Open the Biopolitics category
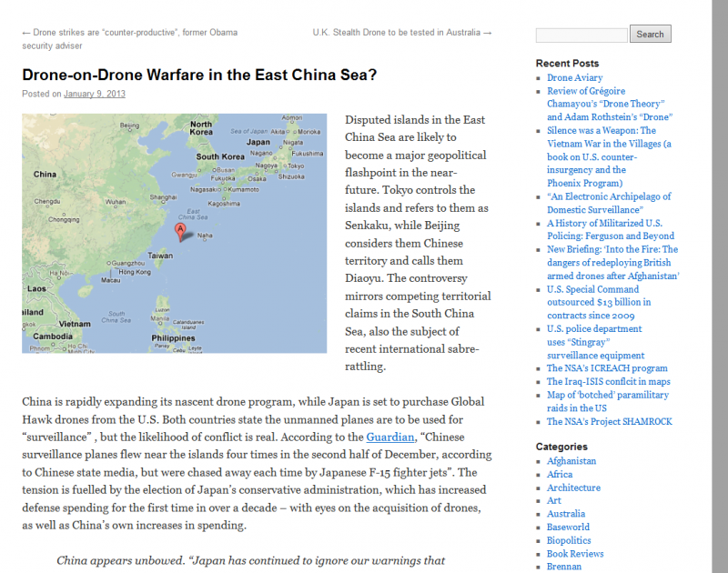 click(569, 540)
